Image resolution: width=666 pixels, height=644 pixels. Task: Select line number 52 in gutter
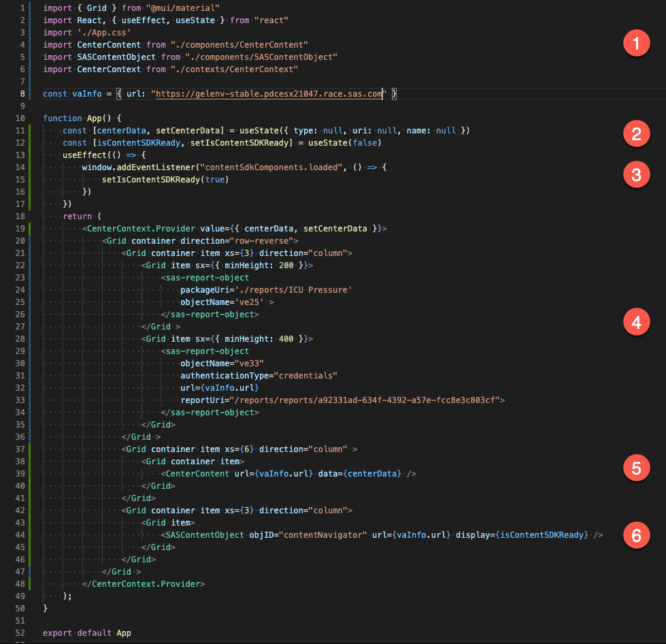click(20, 633)
